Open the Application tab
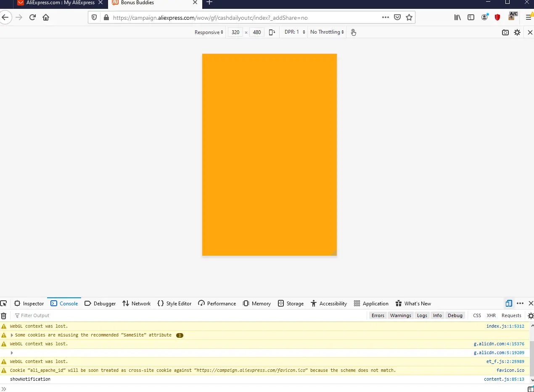The image size is (534, 392). (x=371, y=303)
